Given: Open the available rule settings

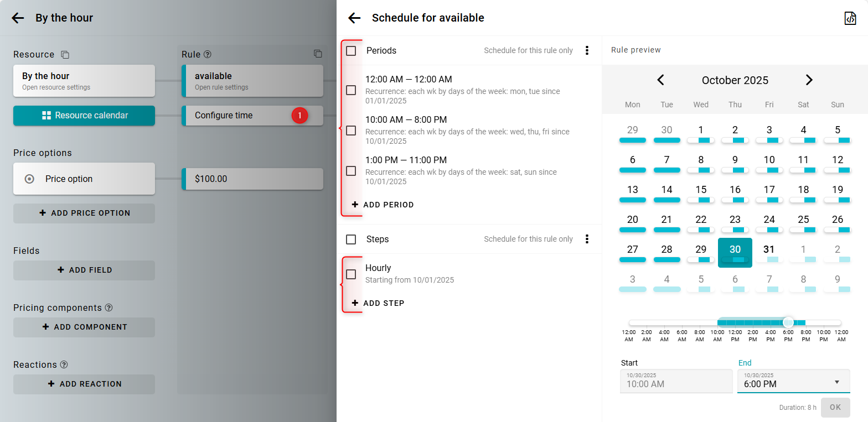Looking at the screenshot, I should pos(252,81).
